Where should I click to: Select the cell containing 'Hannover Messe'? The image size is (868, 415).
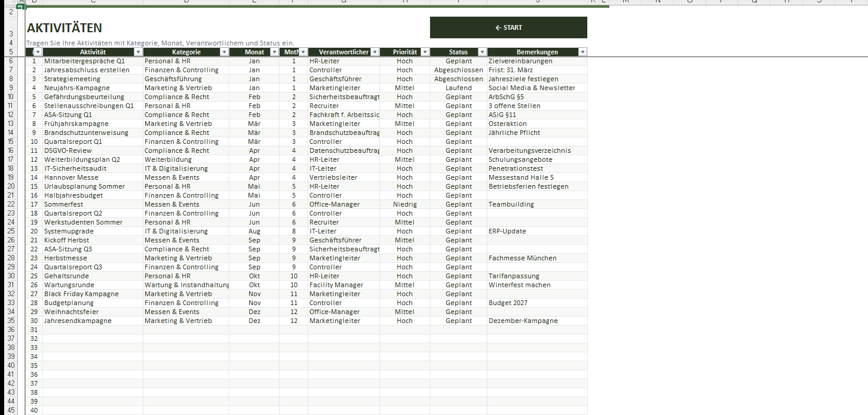point(93,177)
